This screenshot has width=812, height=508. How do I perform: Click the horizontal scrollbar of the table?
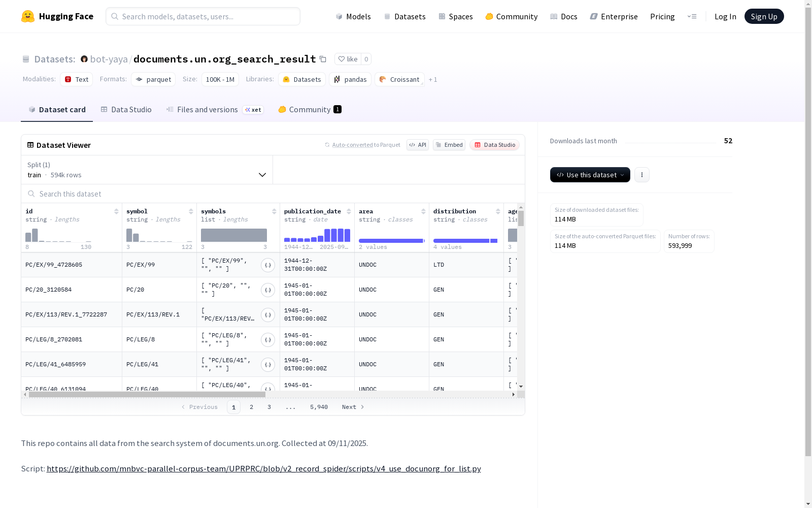click(x=147, y=394)
